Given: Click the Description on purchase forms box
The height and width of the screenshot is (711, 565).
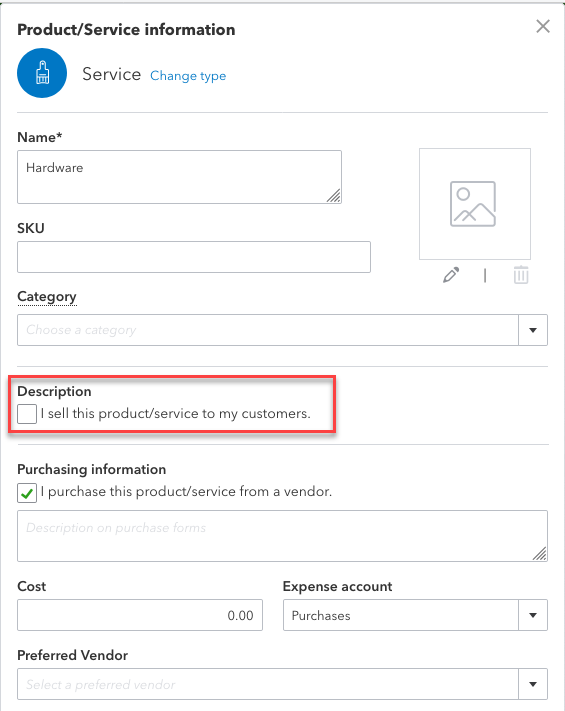Looking at the screenshot, I should [282, 536].
